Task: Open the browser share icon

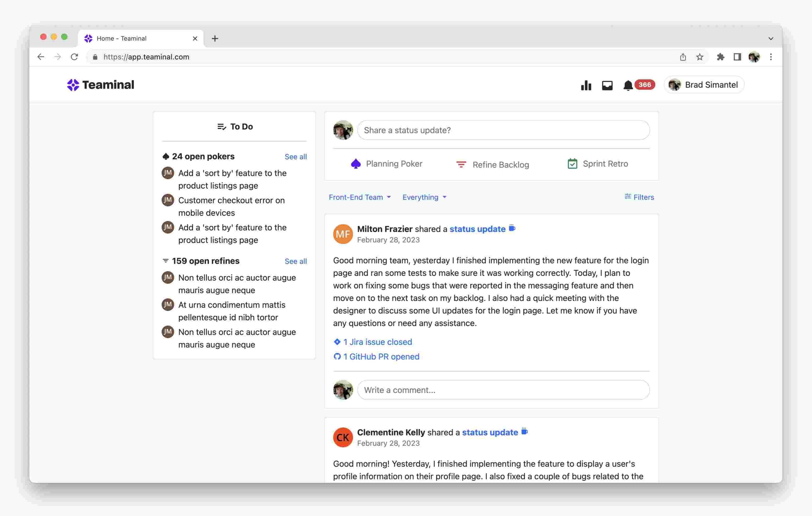Action: (683, 57)
